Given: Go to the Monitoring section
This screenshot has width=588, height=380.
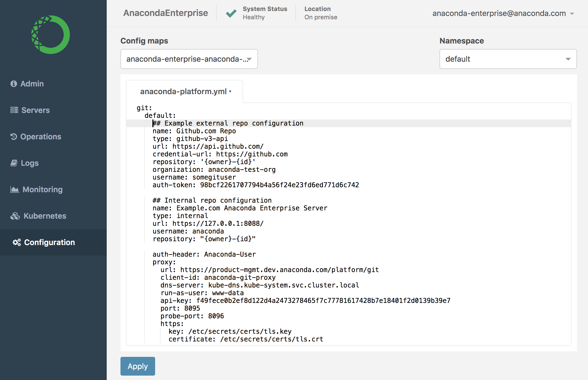Looking at the screenshot, I should pyautogui.click(x=43, y=189).
